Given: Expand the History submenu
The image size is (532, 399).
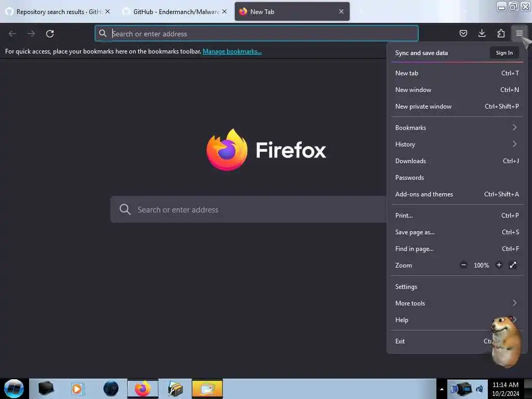Looking at the screenshot, I should [x=457, y=144].
